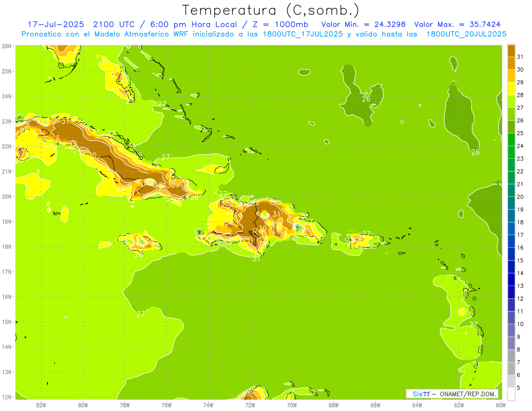Click the color bar label '24'
The height and width of the screenshot is (411, 532).
coord(520,146)
